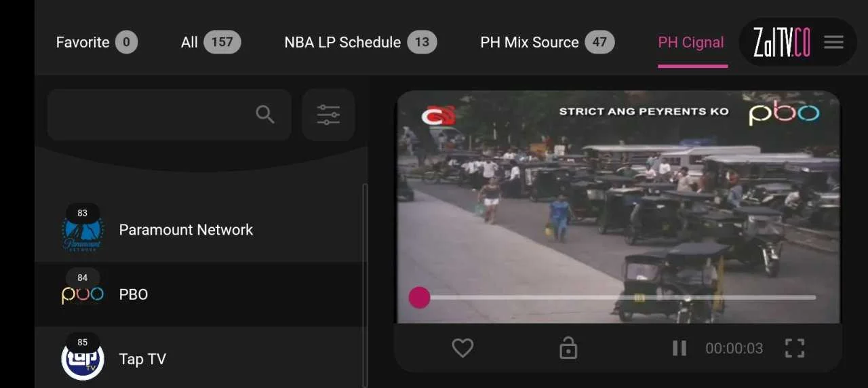Click the All tab count badge 157

(x=222, y=42)
